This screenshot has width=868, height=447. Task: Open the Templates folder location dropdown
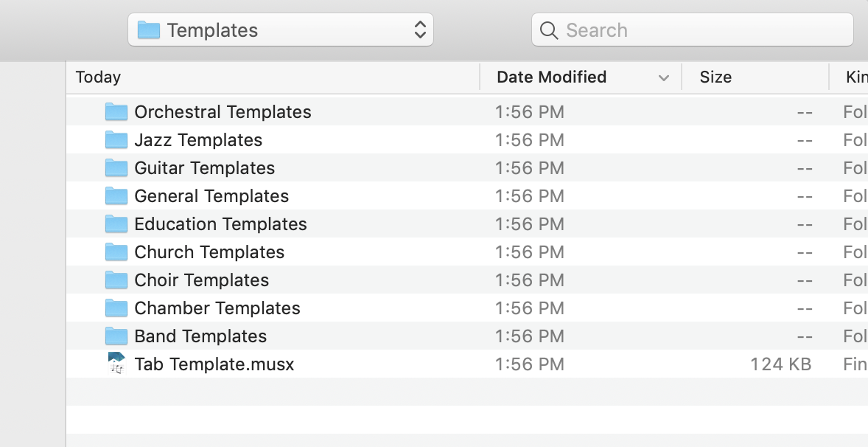(x=281, y=30)
